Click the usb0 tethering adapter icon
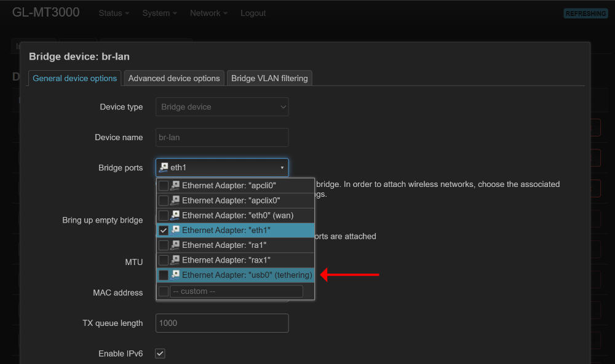This screenshot has width=615, height=364. 175,275
